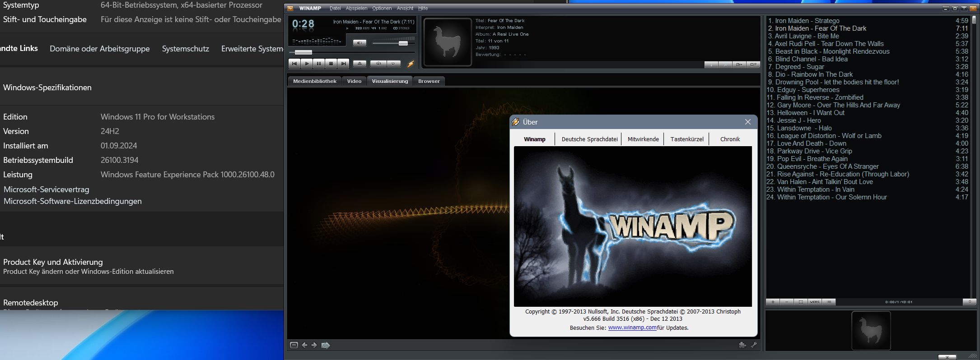Open the Datei menu in Winamp
980x360 pixels.
(335, 8)
